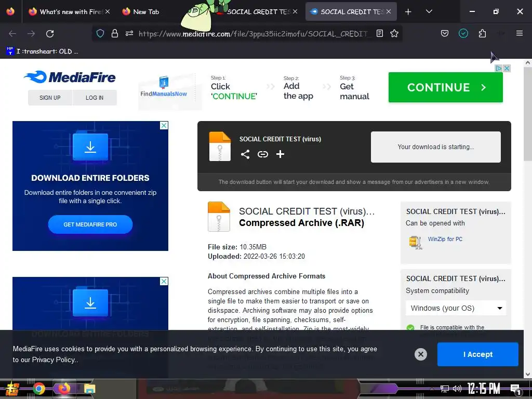Viewport: 532px width, 399px height.
Task: Click the 12:15 PM taskbar clock
Action: (484, 389)
